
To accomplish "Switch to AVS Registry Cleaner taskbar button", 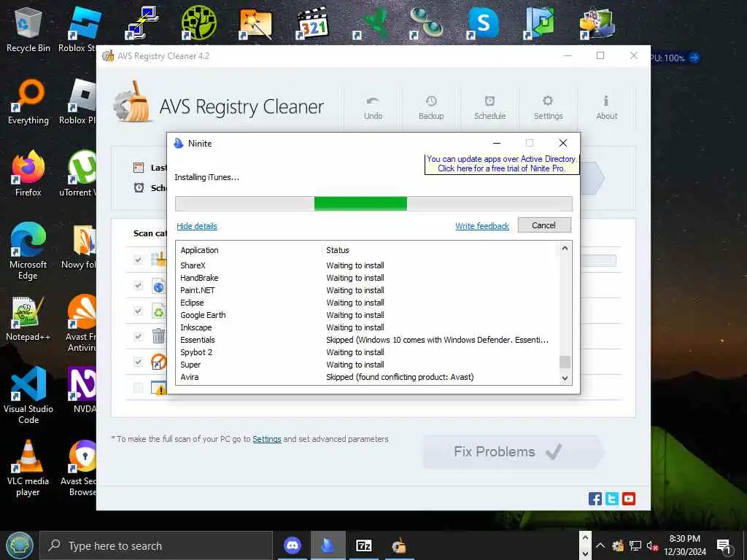I will tap(399, 545).
